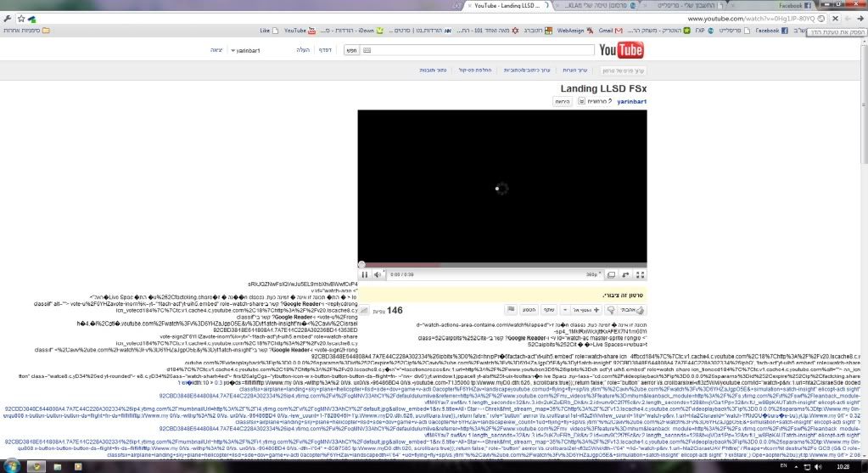The width and height of the screenshot is (868, 473).
Task: Click the expand player arrows icon
Action: (x=625, y=275)
